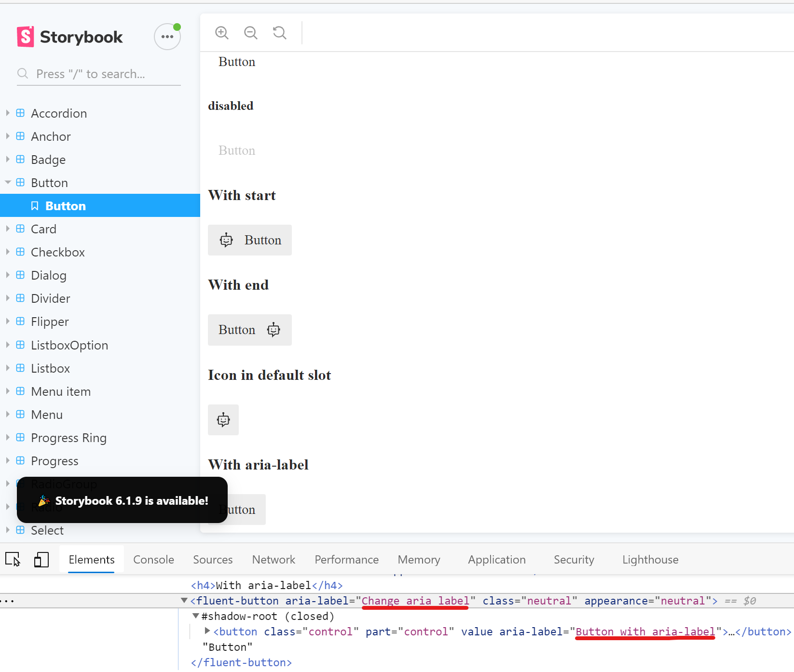Collapse the Button tree node arrow

8,182
